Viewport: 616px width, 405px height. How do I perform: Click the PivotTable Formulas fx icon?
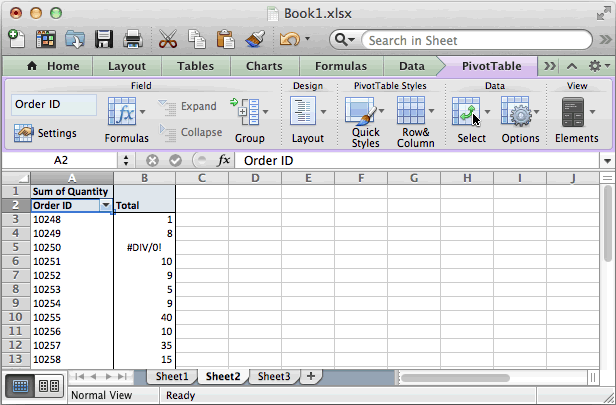tap(122, 112)
